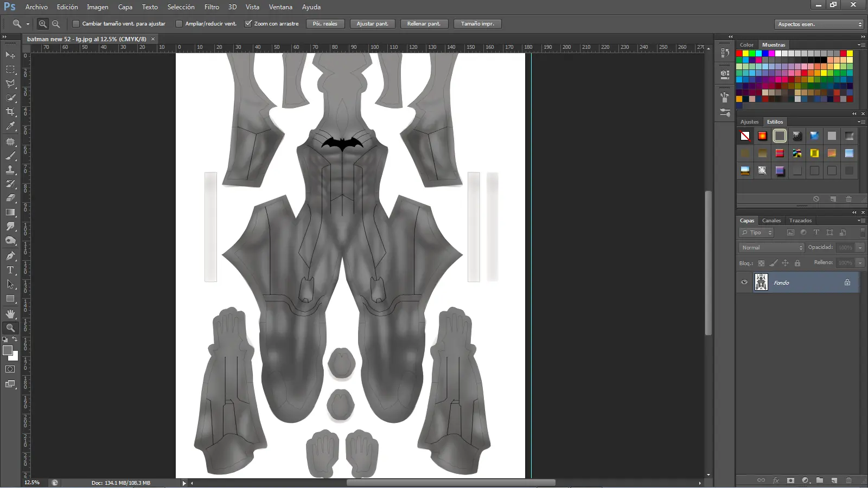Viewport: 868px width, 488px height.
Task: Click the Fondo layer thumbnail
Action: tap(761, 282)
